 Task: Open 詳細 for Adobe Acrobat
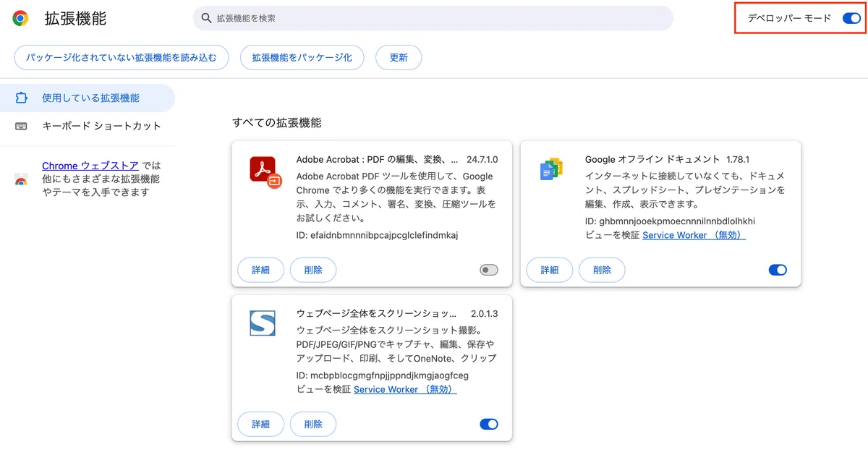(260, 270)
